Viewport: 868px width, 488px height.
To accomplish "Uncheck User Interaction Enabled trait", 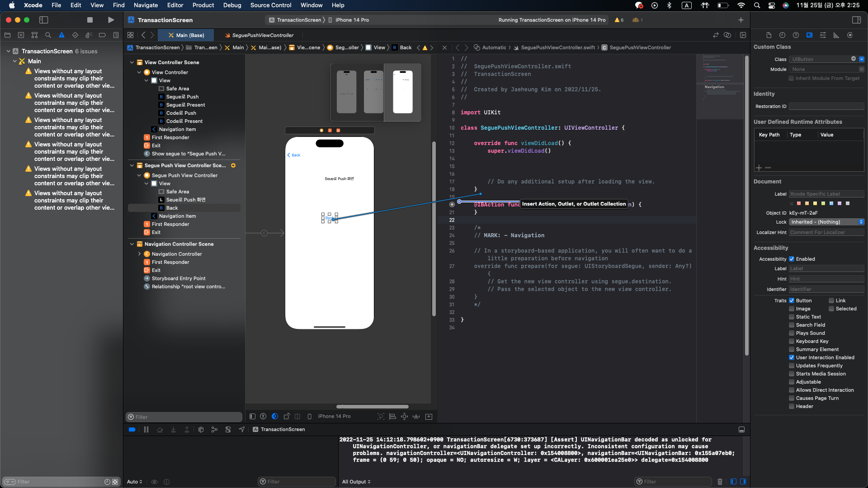I will 792,358.
